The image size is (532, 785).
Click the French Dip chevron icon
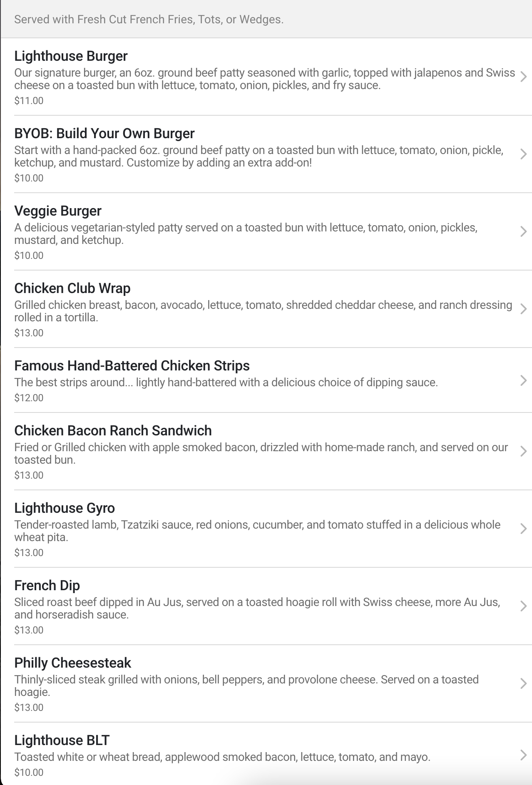[524, 606]
